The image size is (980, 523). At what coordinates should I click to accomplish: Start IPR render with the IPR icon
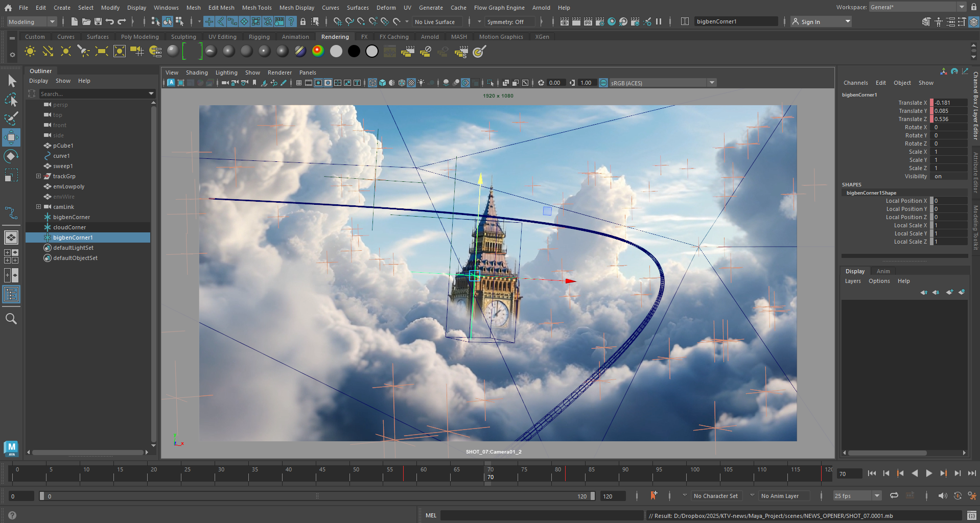[588, 21]
